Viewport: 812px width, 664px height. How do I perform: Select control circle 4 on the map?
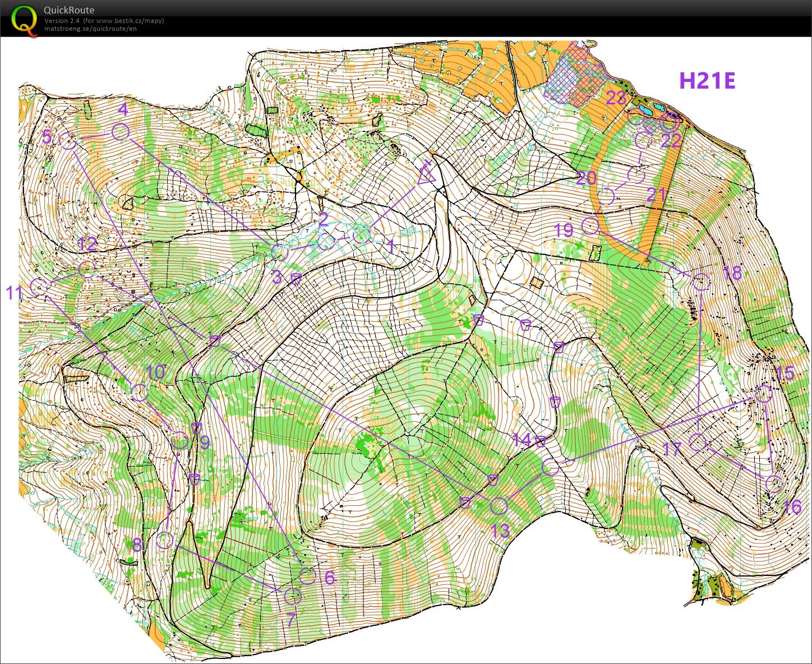[x=121, y=132]
